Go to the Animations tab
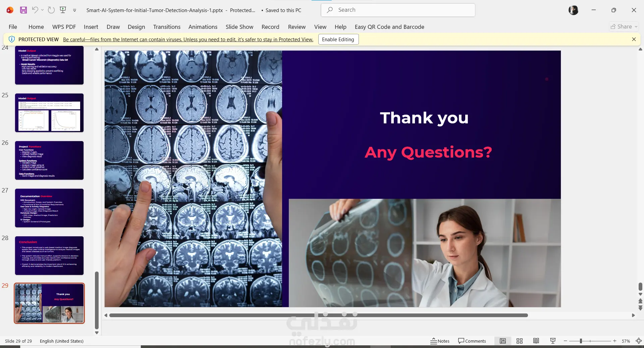 tap(203, 27)
